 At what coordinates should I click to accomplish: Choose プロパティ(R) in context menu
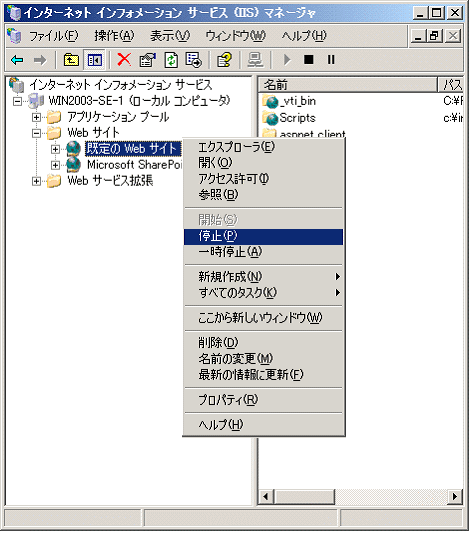pos(264,400)
